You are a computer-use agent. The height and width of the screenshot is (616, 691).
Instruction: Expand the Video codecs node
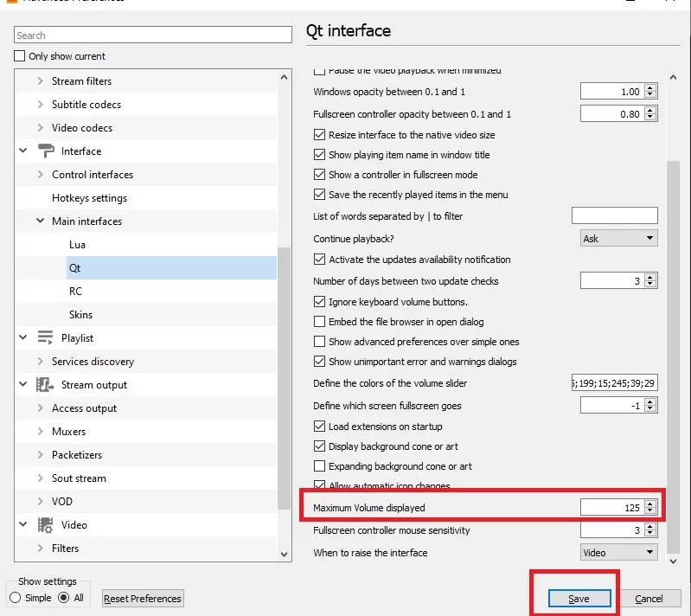pyautogui.click(x=41, y=127)
